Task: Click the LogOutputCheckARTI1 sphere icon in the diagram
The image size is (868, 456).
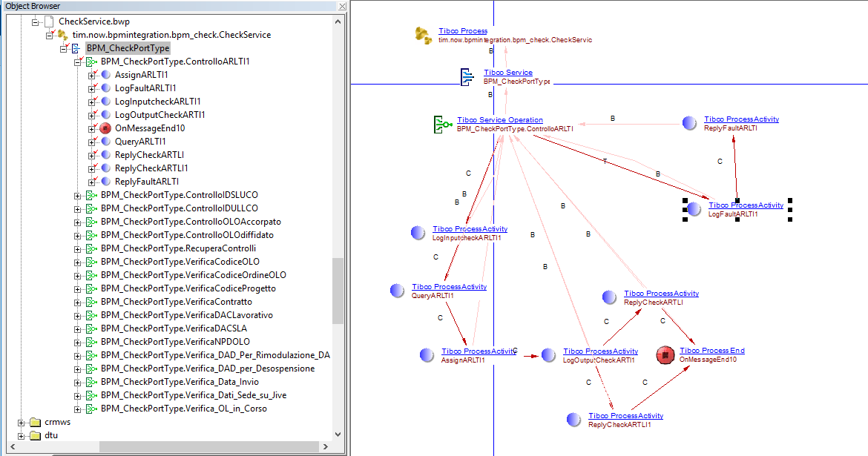Action: 548,355
